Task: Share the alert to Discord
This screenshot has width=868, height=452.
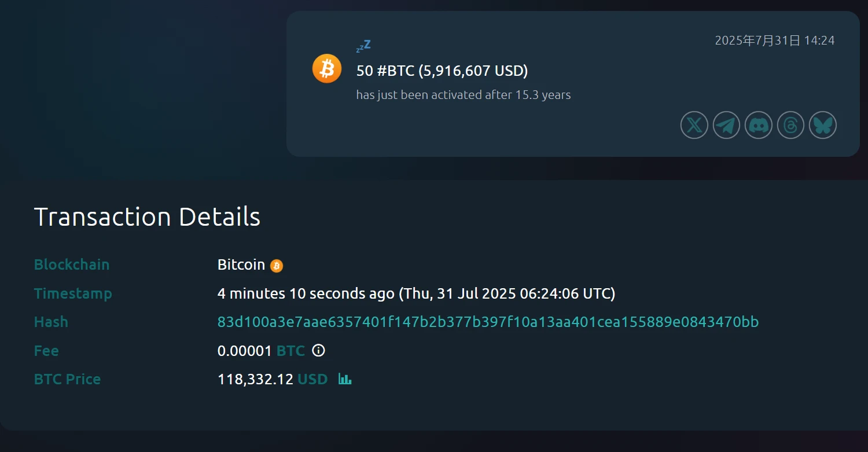Action: tap(759, 125)
